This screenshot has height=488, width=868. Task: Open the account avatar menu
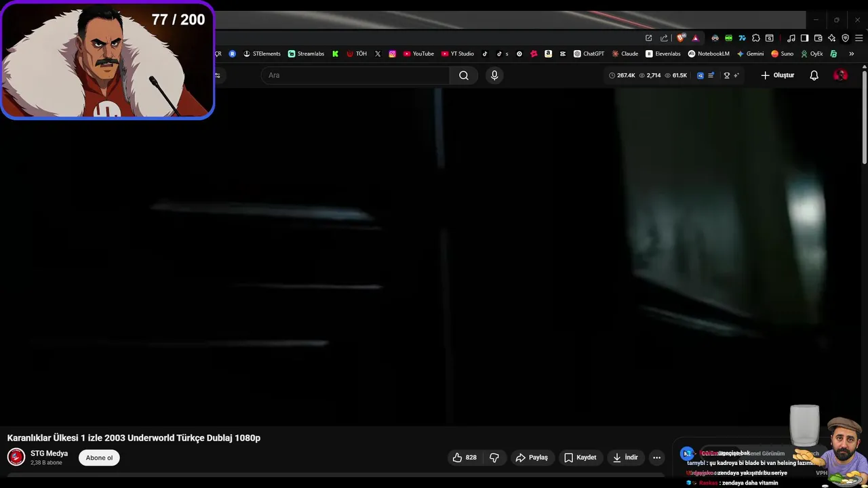[840, 75]
